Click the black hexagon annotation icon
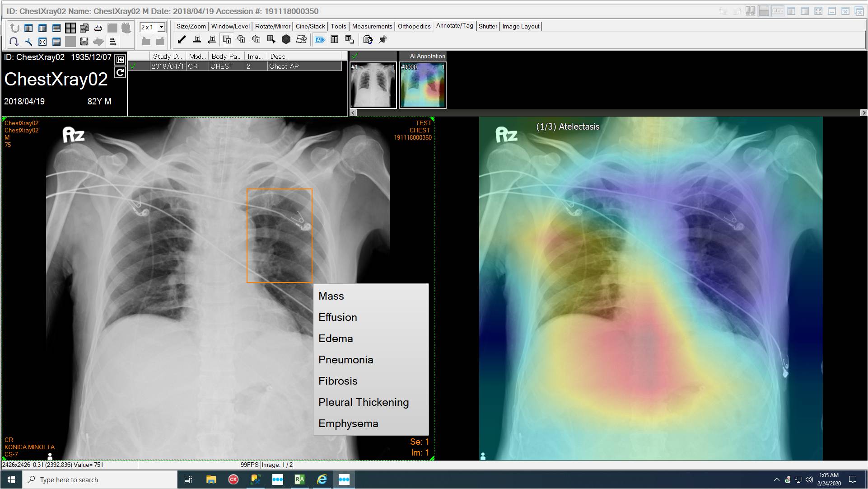 point(286,40)
